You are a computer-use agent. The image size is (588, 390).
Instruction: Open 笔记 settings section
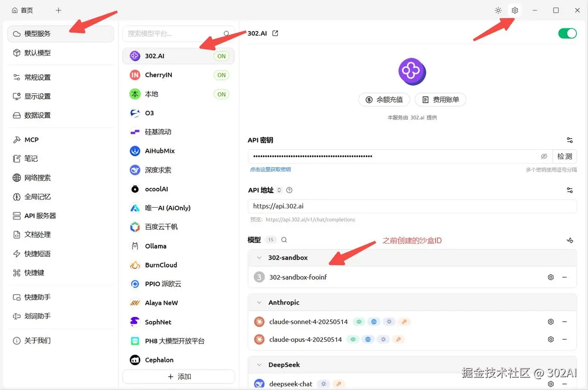pyautogui.click(x=61, y=158)
